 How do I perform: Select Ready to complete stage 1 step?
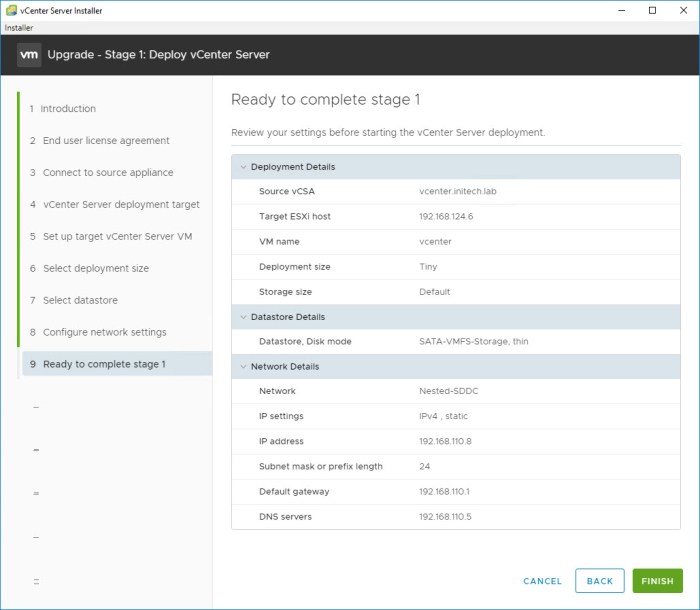[104, 364]
